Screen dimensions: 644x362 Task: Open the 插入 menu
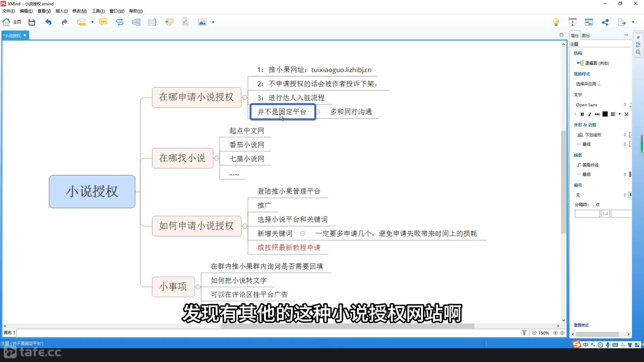(x=61, y=11)
